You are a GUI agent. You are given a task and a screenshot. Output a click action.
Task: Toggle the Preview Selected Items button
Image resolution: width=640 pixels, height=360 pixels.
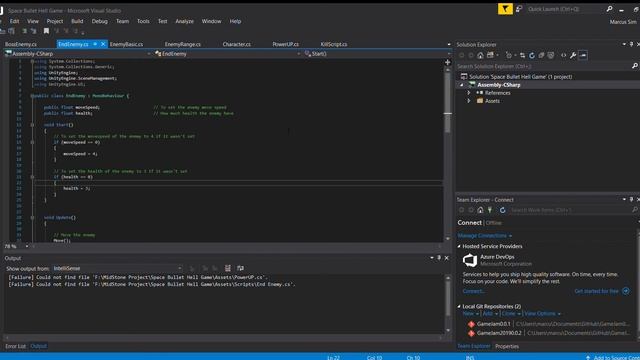(x=583, y=55)
